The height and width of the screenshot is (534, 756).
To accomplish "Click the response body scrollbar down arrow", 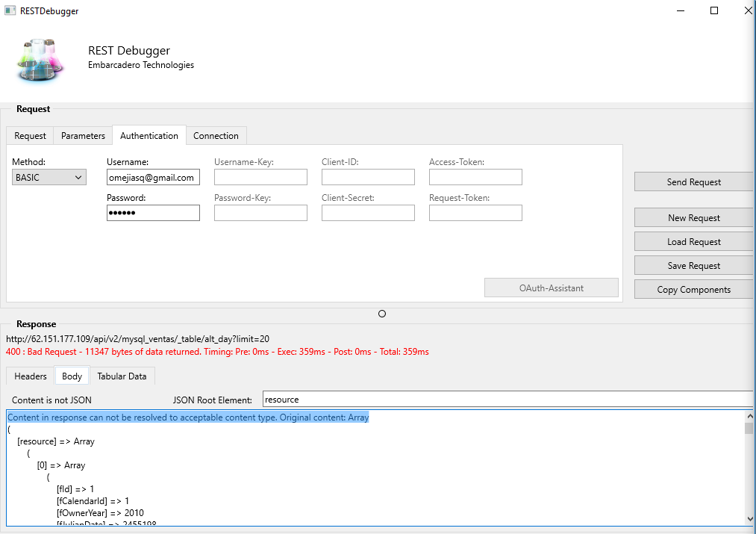I will click(749, 519).
